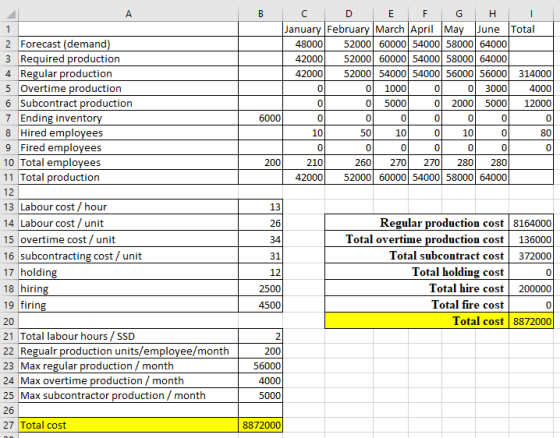Click the yellow 'Total cost' cell in row 27
The height and width of the screenshot is (438, 560).
129,425
